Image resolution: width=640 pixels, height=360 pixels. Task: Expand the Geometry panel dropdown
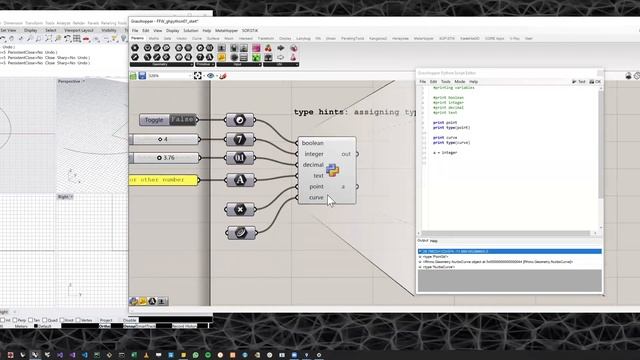(191, 64)
